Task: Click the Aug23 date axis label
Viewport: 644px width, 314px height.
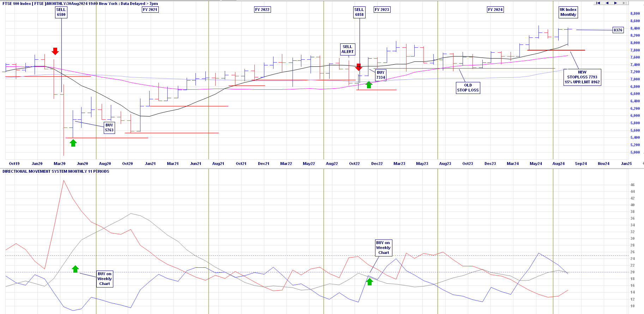Action: click(x=445, y=164)
